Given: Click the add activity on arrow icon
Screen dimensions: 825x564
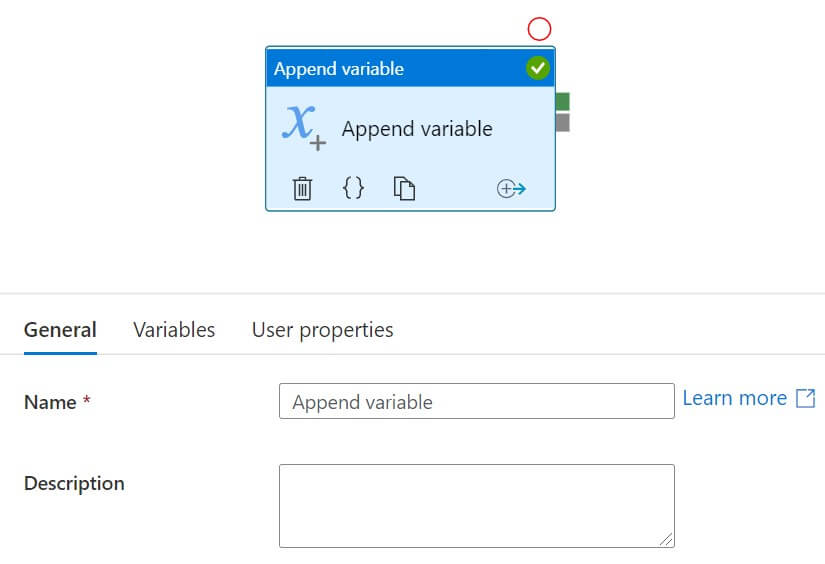Looking at the screenshot, I should point(511,188).
